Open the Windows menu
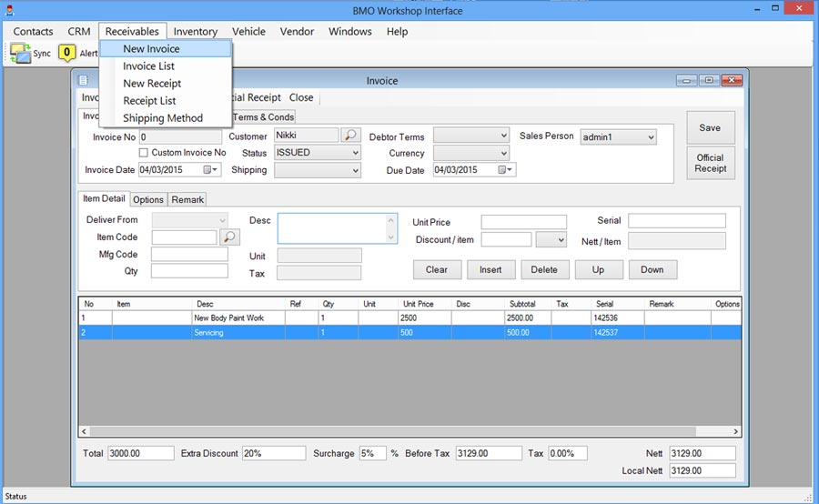819x504 pixels. pyautogui.click(x=350, y=31)
